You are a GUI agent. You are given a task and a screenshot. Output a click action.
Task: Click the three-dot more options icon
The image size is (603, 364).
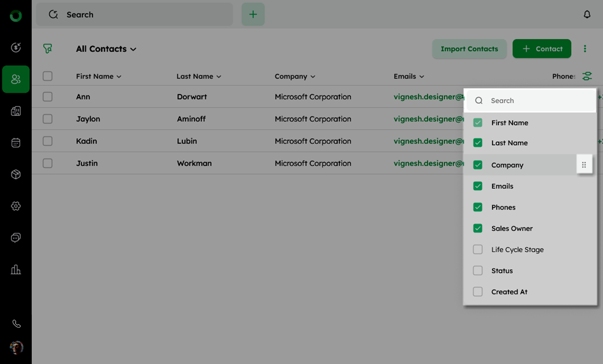pos(585,48)
